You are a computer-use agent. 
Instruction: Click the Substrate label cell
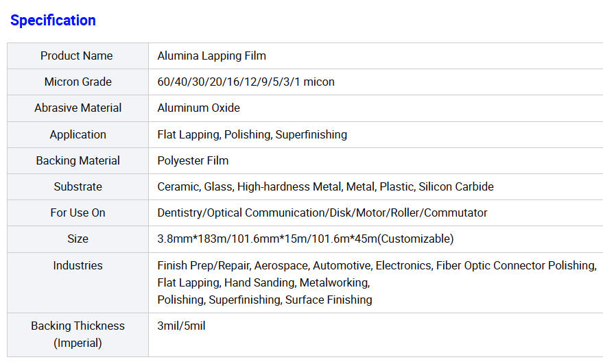[78, 186]
